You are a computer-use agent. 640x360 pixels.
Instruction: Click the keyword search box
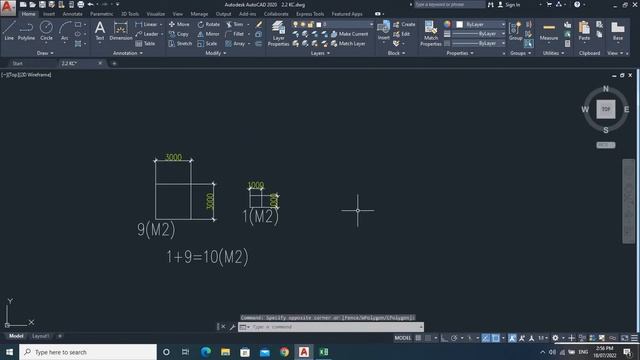click(449, 4)
